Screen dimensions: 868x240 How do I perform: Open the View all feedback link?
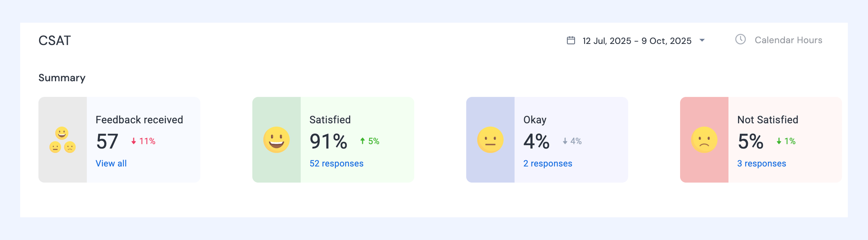click(x=111, y=164)
